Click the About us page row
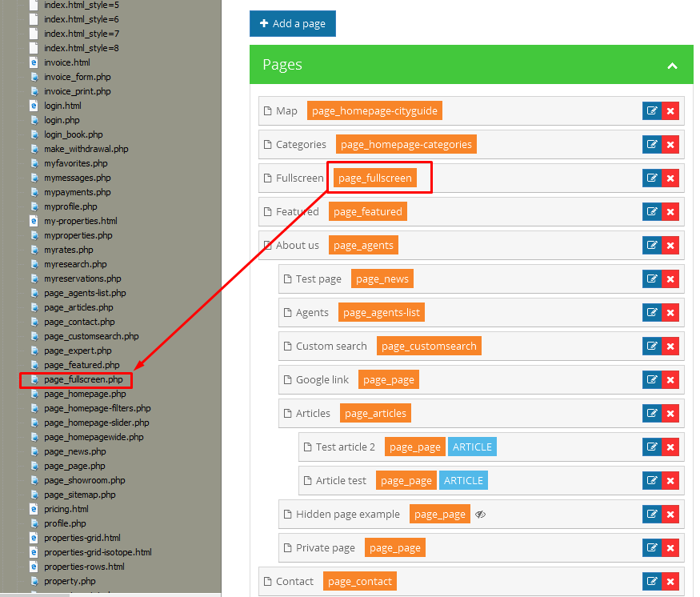Screen dimensions: 700x597 (x=298, y=246)
